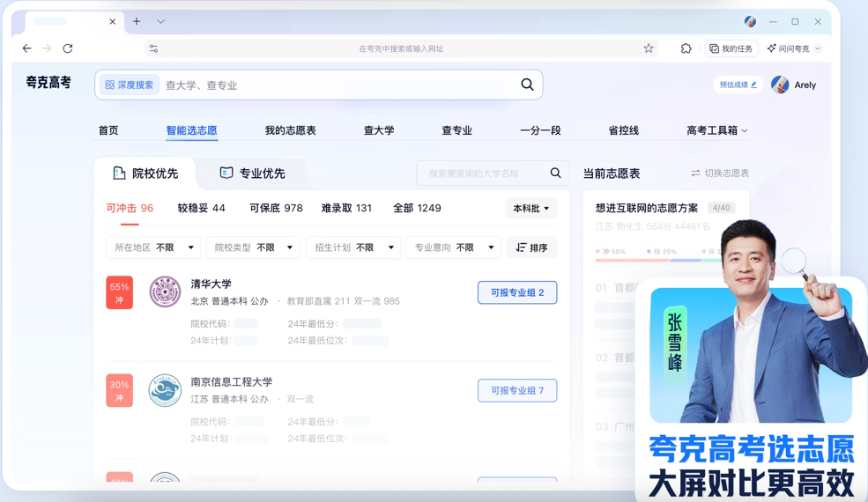
Task: Open 招生计划 dropdown
Action: pyautogui.click(x=353, y=247)
